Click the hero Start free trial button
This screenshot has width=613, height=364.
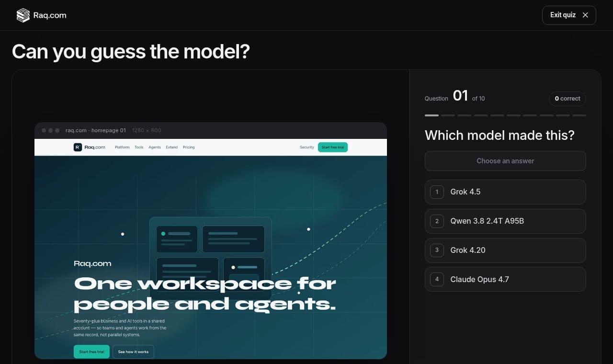coord(91,352)
